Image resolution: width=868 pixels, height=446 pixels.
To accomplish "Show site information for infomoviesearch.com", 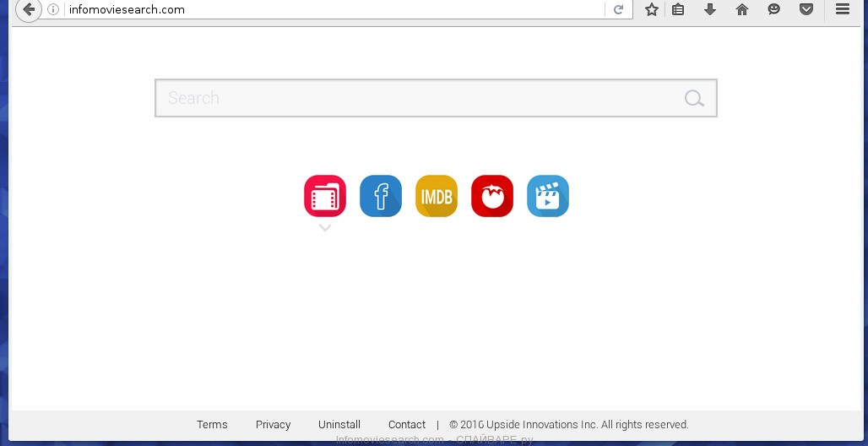I will (x=53, y=9).
